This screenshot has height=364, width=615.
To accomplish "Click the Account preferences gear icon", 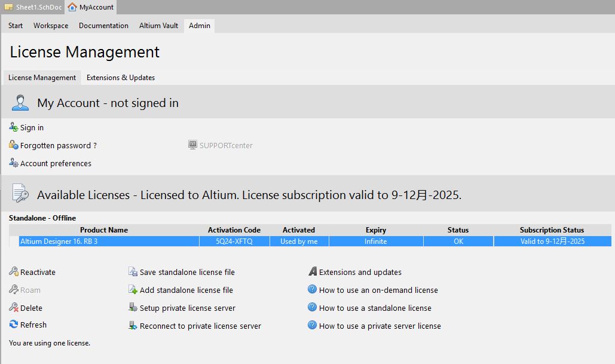I will tap(13, 163).
